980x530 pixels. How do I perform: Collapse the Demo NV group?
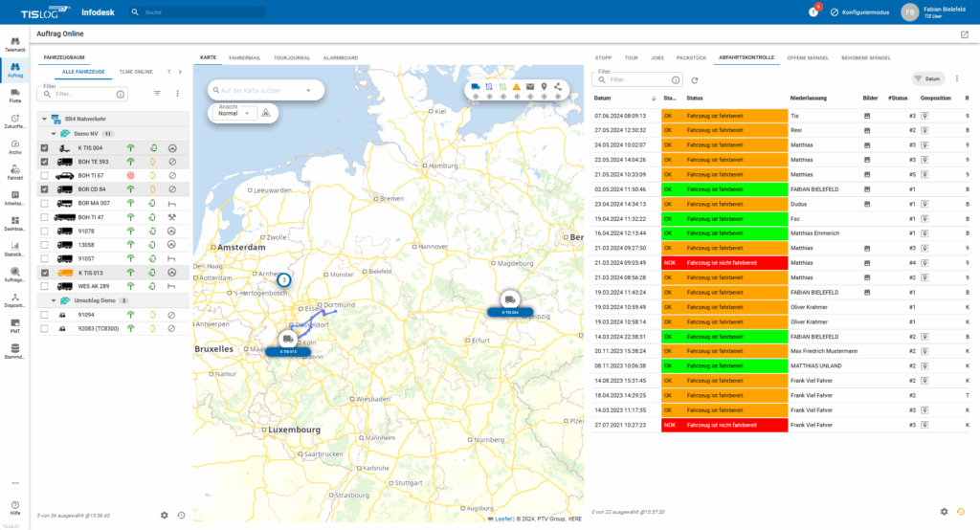click(55, 134)
